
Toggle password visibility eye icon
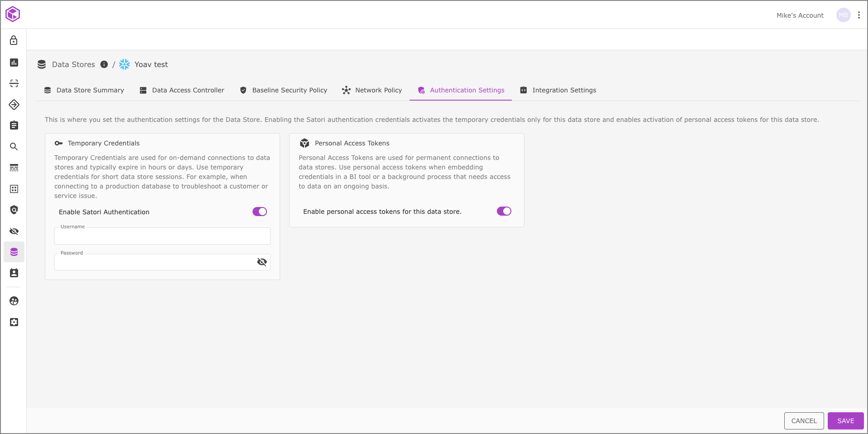coord(262,262)
